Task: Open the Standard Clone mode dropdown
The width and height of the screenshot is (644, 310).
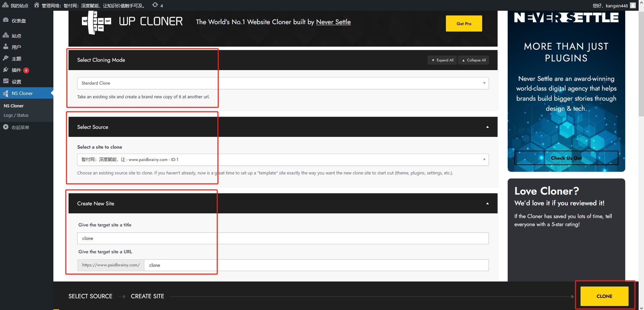Action: [283, 83]
